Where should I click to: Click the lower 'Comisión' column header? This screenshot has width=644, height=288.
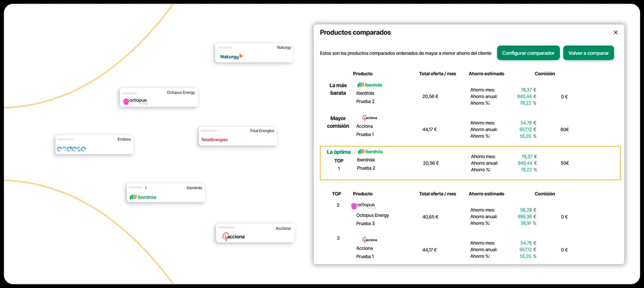point(545,194)
